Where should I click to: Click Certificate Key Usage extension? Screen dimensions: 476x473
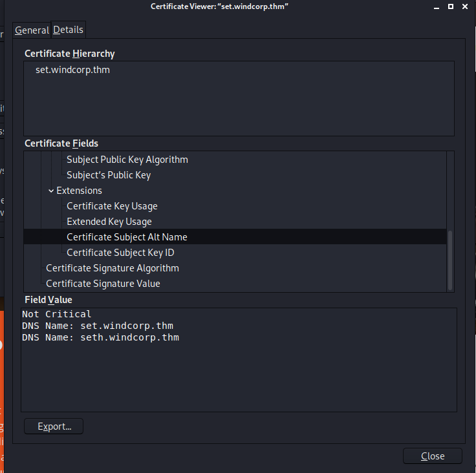112,206
